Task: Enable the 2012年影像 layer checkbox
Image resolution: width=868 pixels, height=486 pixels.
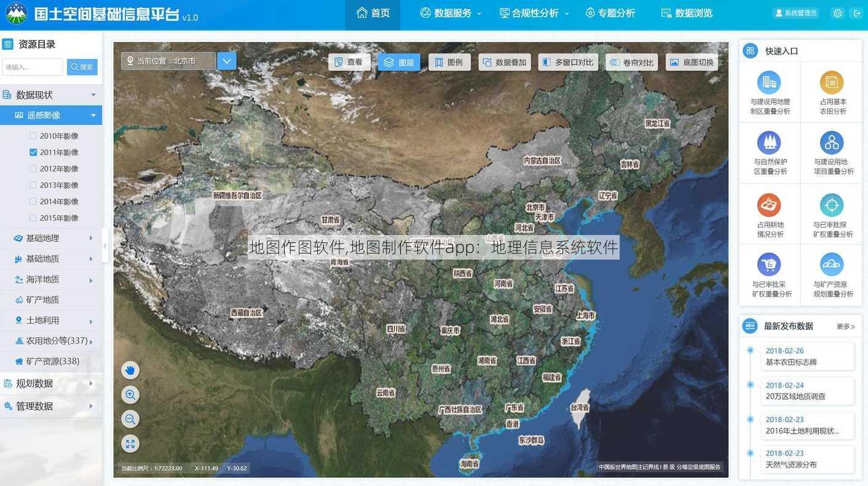Action: [x=33, y=169]
